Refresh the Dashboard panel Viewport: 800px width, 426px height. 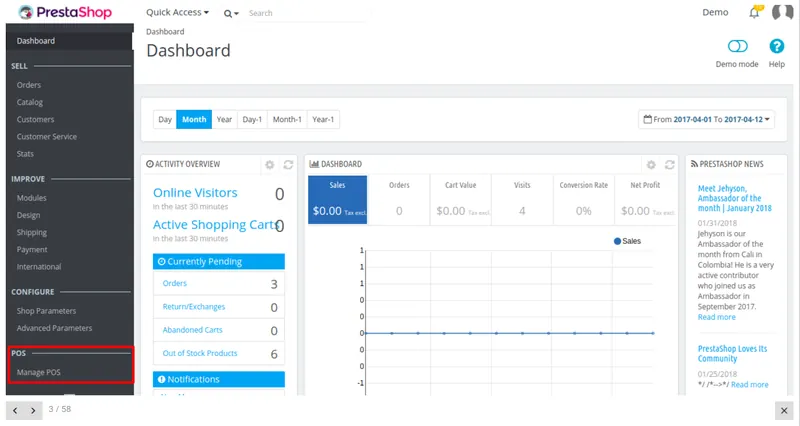tap(670, 164)
